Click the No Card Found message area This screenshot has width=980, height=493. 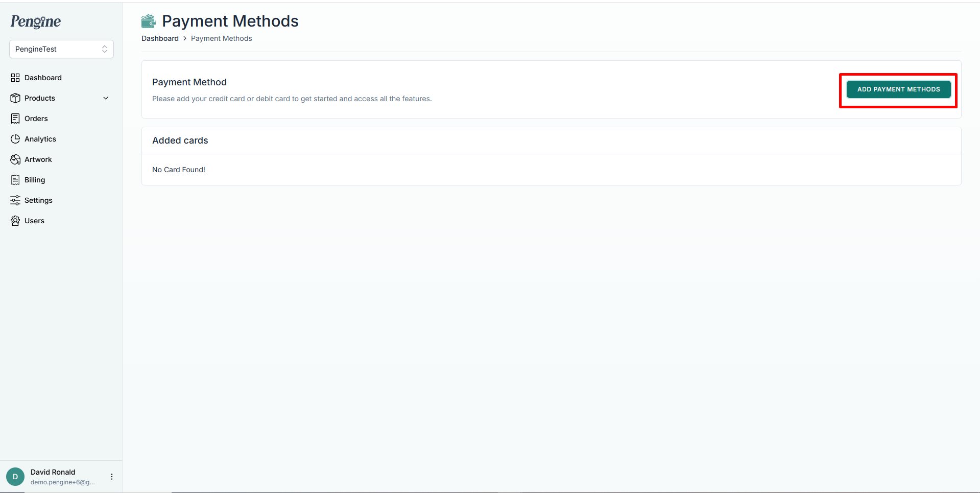[178, 169]
